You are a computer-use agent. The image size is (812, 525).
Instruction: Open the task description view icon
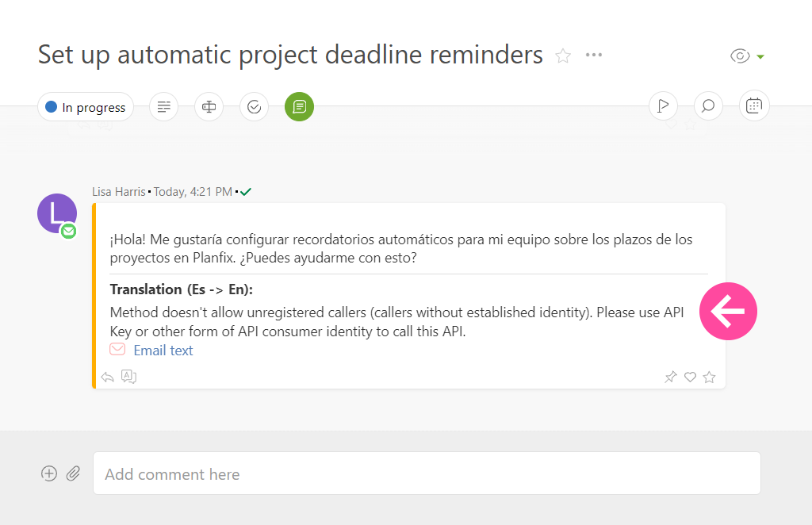pos(164,106)
